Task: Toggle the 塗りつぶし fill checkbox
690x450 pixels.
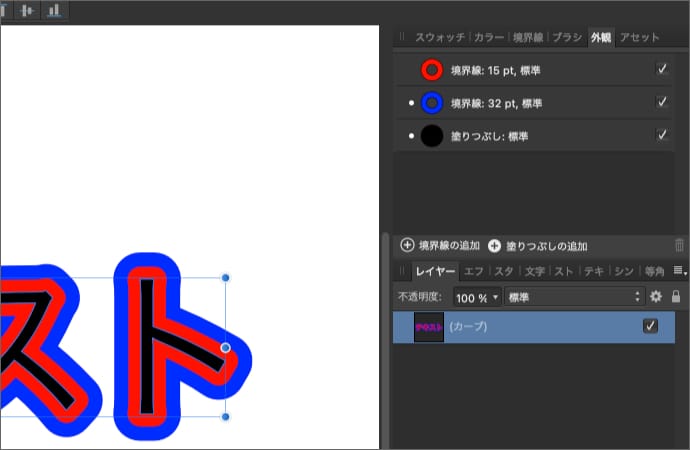Action: pos(662,135)
